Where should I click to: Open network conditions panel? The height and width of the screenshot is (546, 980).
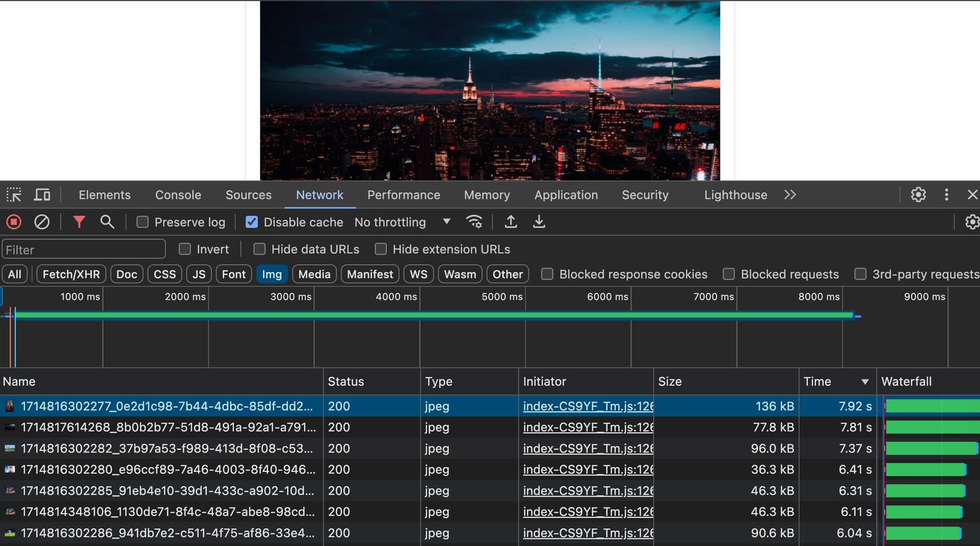point(474,222)
